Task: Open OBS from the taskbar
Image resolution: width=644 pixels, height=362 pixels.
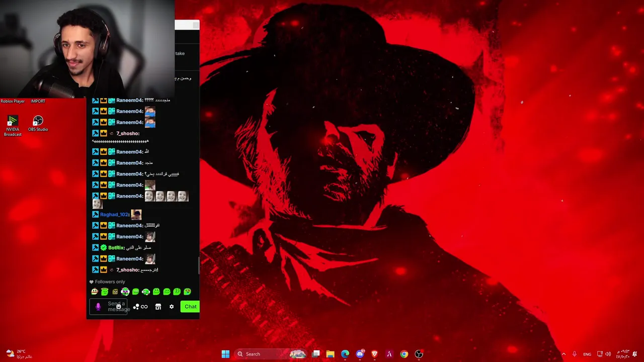Action: click(x=419, y=354)
